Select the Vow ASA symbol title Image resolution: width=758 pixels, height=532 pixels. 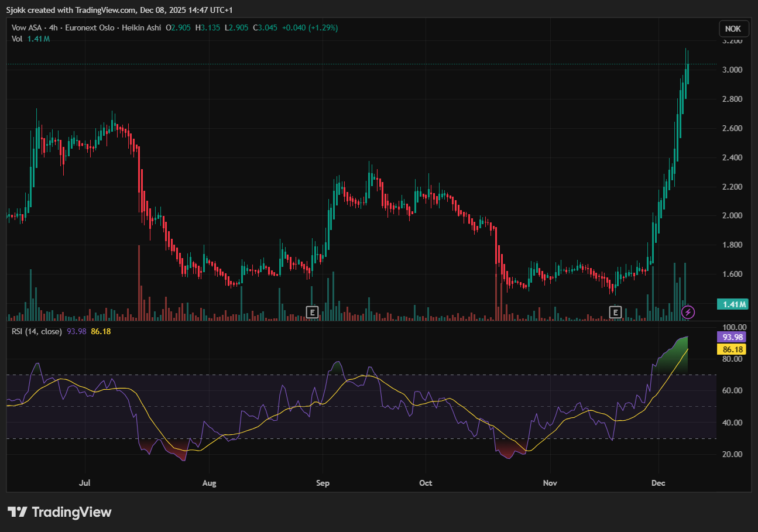pos(28,28)
